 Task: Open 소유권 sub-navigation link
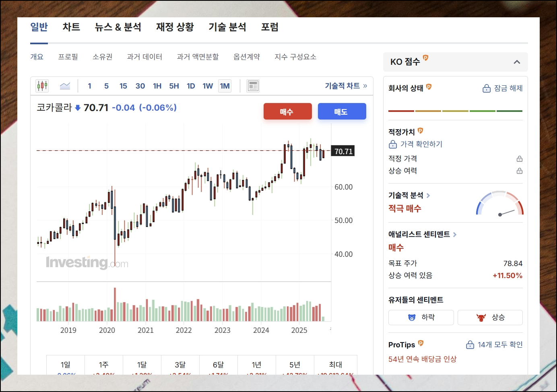point(102,57)
